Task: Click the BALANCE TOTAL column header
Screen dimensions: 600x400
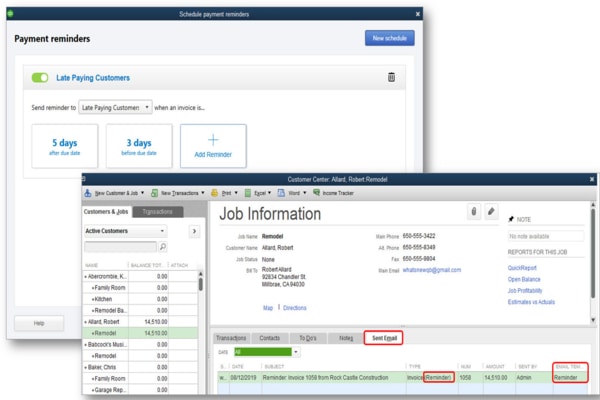Action: point(148,265)
